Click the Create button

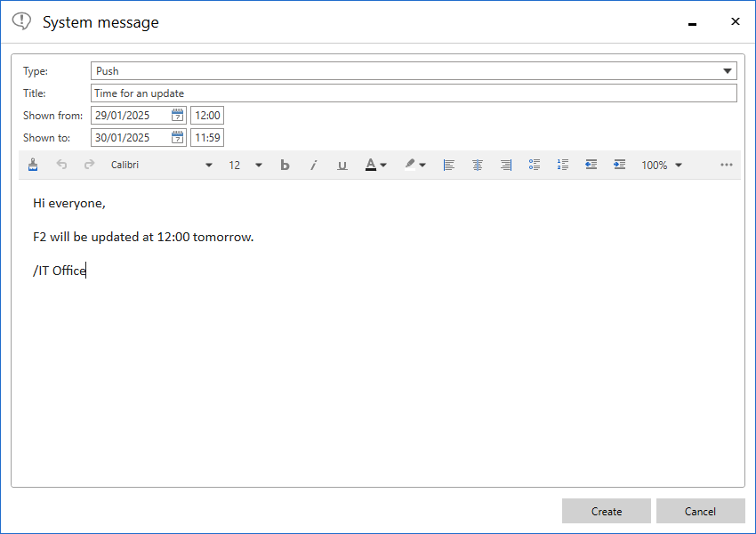607,511
